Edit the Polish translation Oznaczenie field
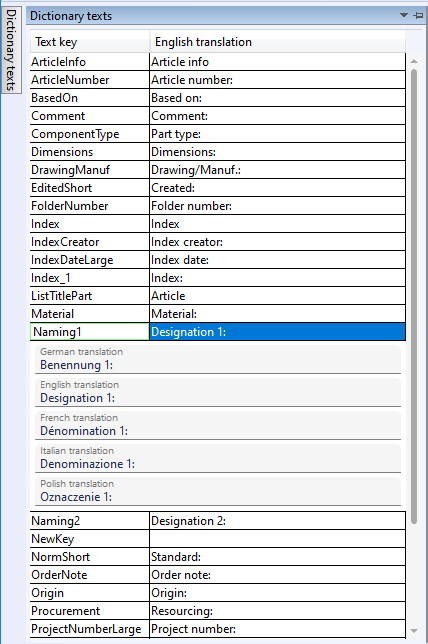 pyautogui.click(x=218, y=491)
